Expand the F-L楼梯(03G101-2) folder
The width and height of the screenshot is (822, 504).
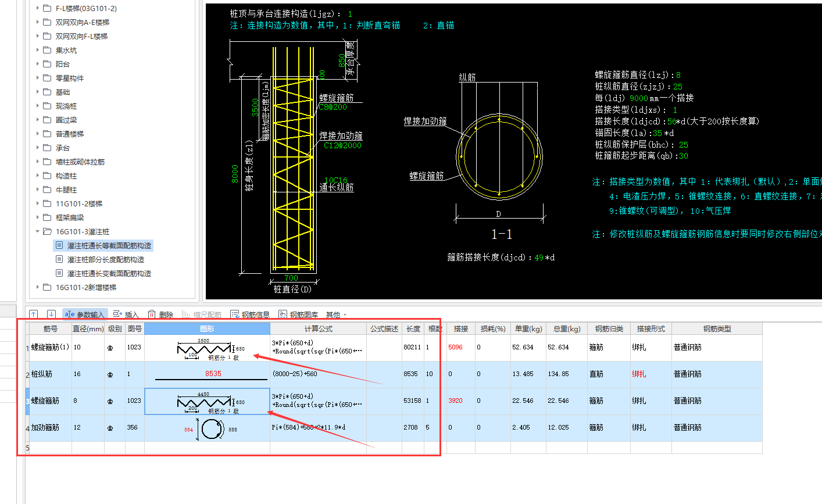point(38,8)
